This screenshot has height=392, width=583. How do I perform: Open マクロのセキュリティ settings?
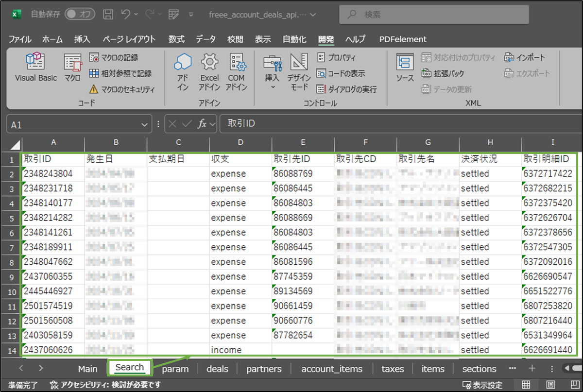[122, 89]
